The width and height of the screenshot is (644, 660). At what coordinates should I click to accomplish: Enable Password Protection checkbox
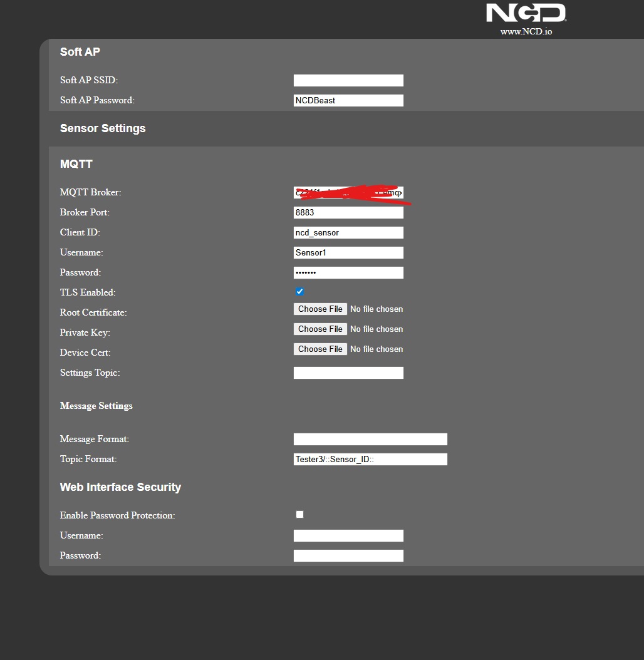(299, 515)
